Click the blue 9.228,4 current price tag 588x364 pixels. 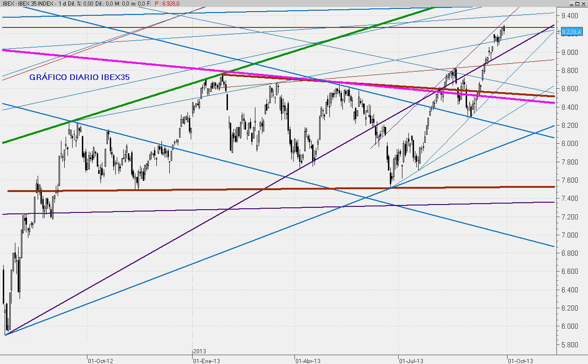pyautogui.click(x=571, y=32)
